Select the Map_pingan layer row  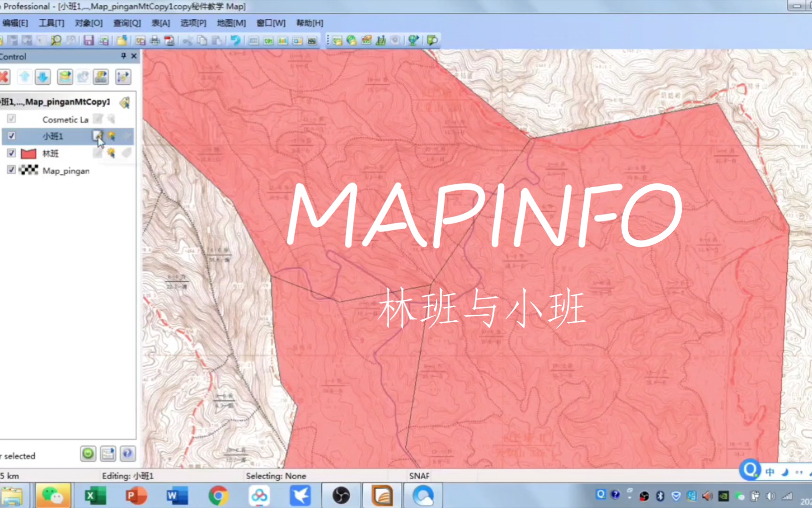pos(68,170)
